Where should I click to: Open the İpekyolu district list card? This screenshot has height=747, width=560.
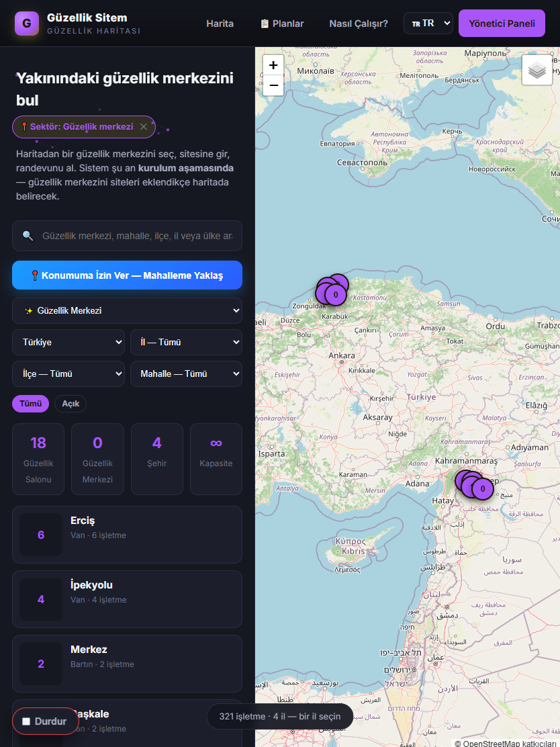[127, 599]
